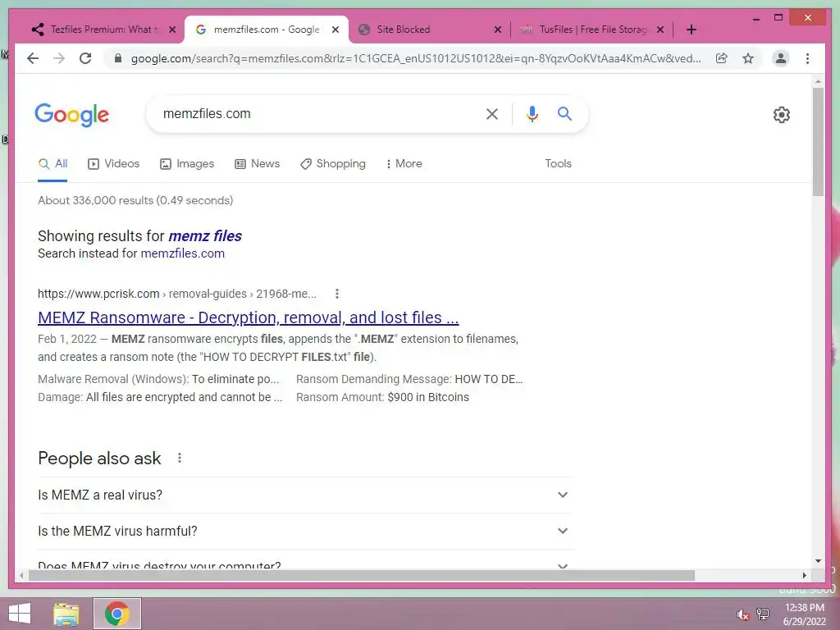The image size is (840, 630).
Task: Click the horizontal scrollbar thumb
Action: click(362, 575)
